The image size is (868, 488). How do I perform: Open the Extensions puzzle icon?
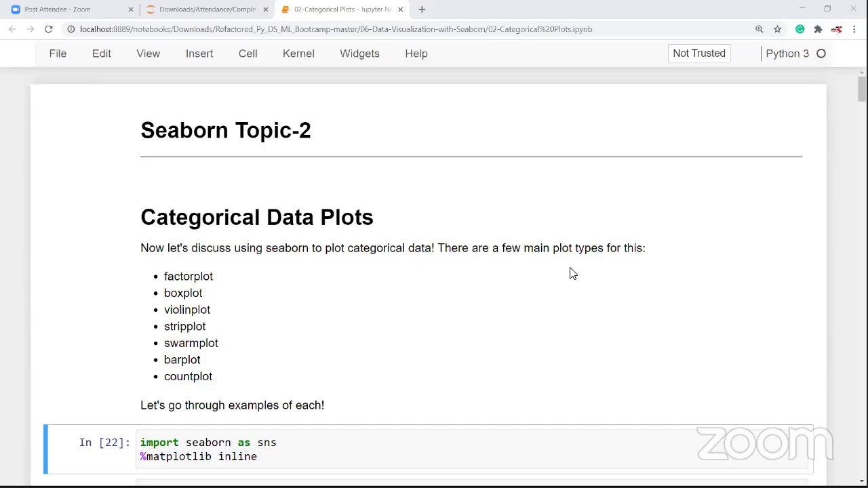point(818,29)
